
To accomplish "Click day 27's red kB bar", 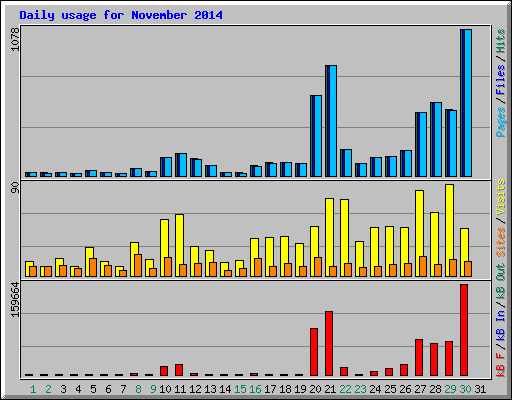I will [419, 358].
